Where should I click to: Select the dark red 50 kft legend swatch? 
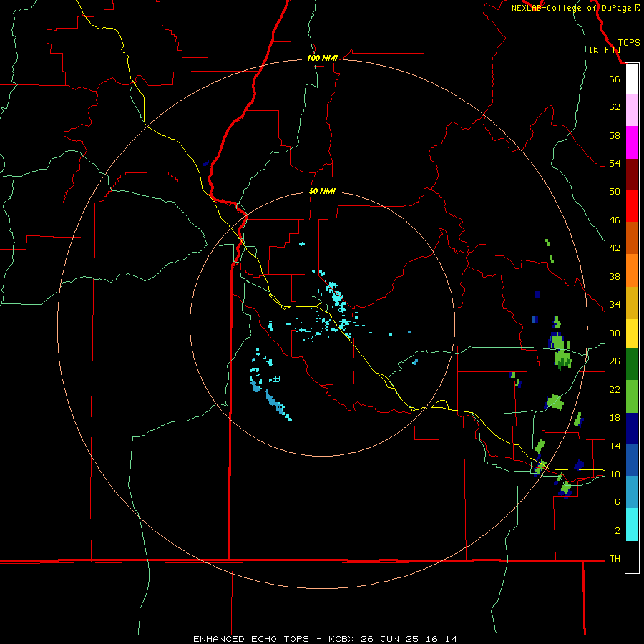coord(632,175)
